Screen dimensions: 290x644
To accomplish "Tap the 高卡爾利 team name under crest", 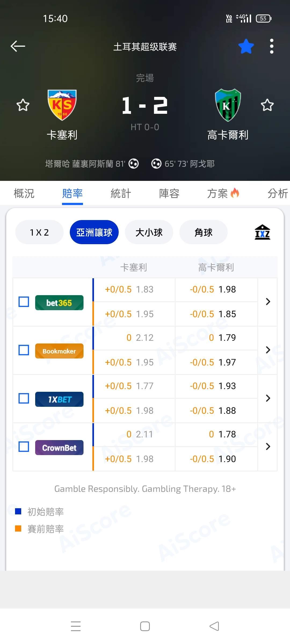I will 228,135.
